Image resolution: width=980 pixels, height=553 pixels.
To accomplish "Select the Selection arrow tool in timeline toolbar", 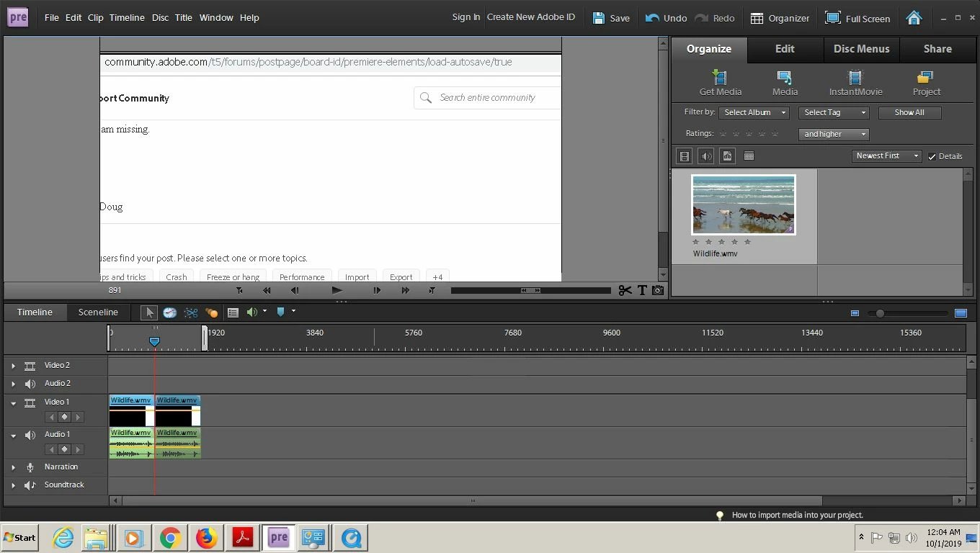I will point(149,312).
